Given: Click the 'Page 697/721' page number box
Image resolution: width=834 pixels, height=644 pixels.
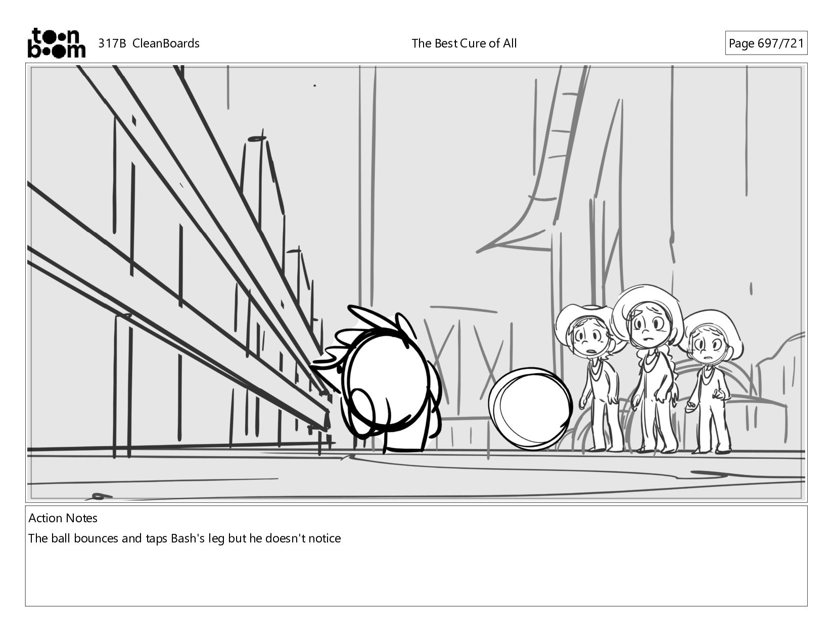Looking at the screenshot, I should (766, 43).
